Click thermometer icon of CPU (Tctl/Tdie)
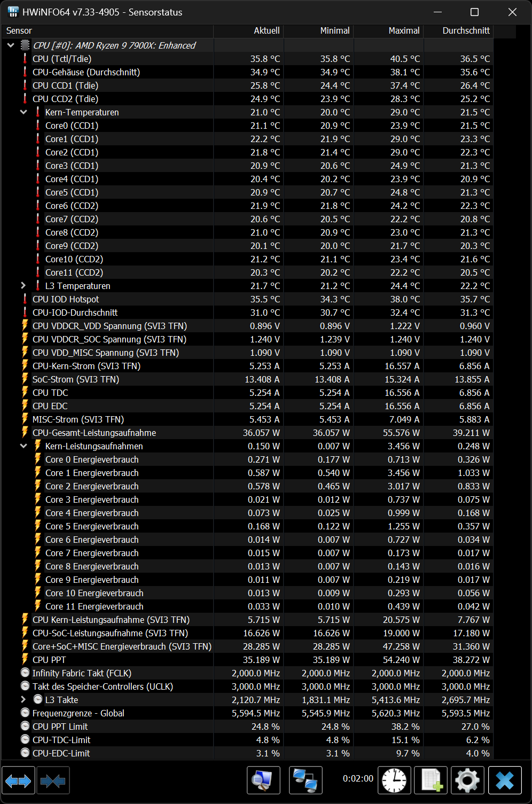Screen dimensions: 532x804 (25, 59)
